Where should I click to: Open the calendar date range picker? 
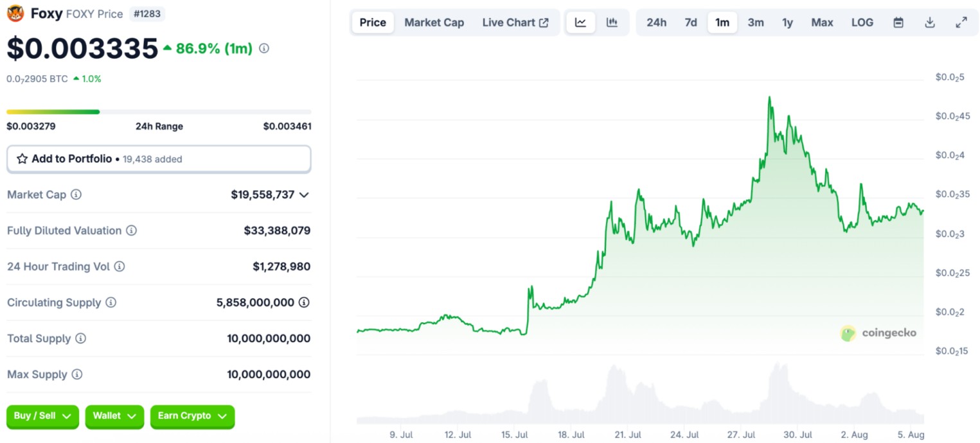tap(898, 22)
